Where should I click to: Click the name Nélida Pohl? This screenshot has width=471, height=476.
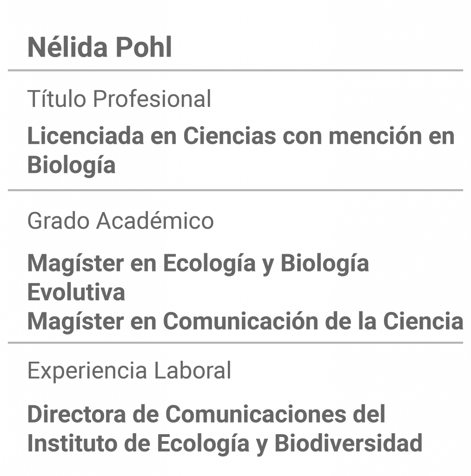click(x=100, y=47)
